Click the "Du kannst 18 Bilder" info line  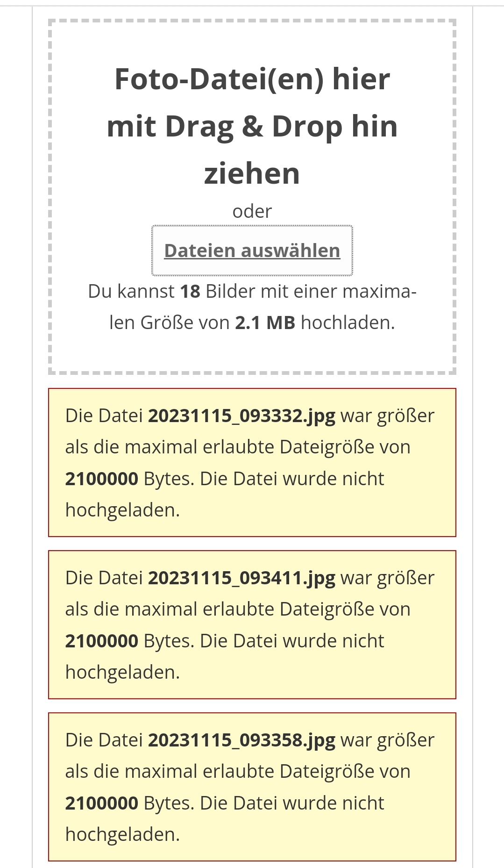pyautogui.click(x=252, y=291)
